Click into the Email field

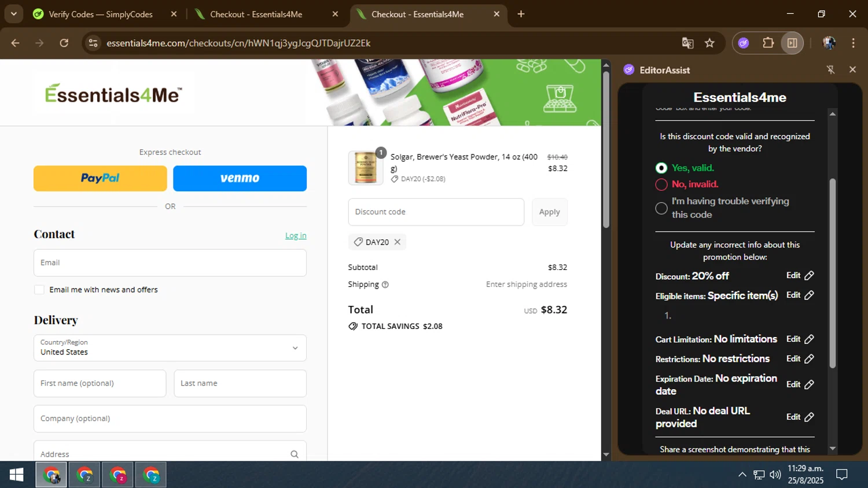[x=170, y=263]
